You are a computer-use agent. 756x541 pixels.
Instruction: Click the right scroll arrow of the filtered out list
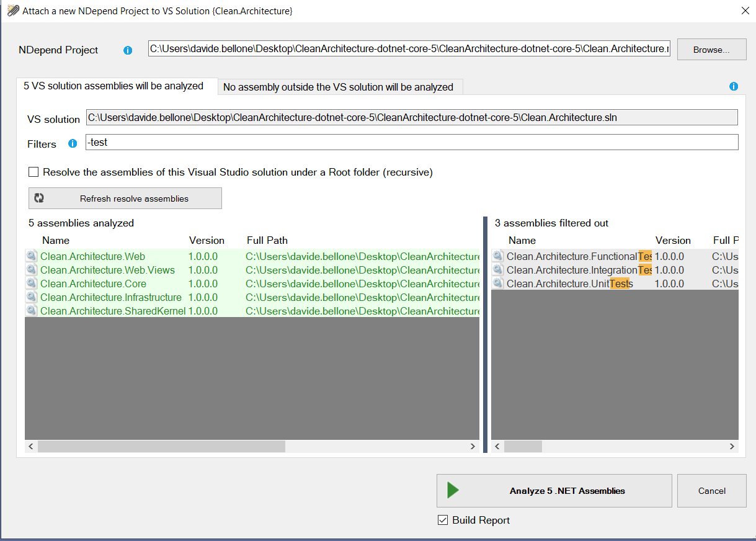(732, 446)
